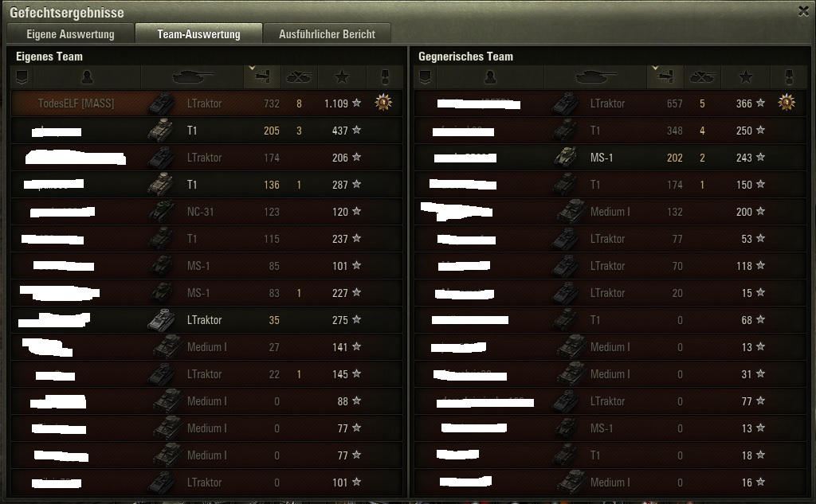The height and width of the screenshot is (504, 816).
Task: Open Eigene Auswertung tab
Action: (70, 34)
